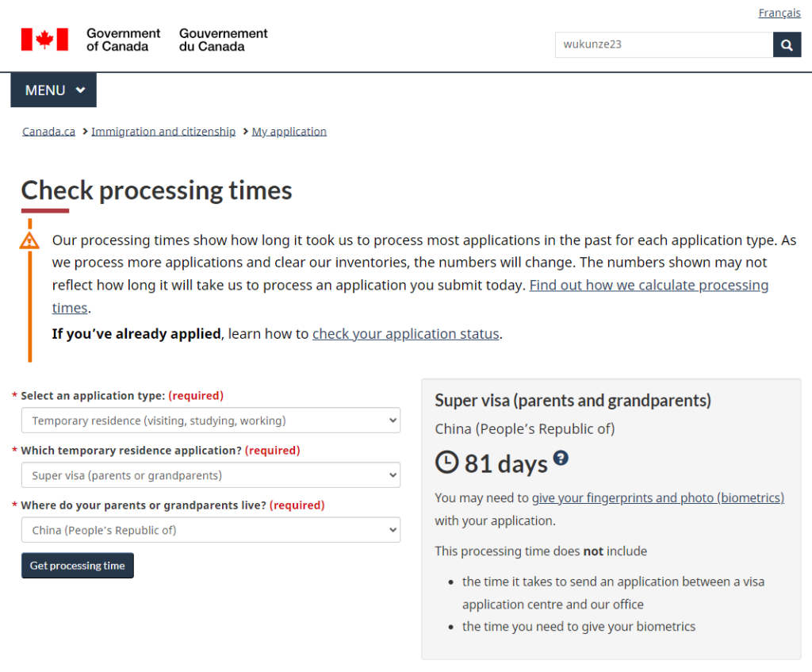
Task: Click the orange warning triangle icon
Action: coord(29,240)
